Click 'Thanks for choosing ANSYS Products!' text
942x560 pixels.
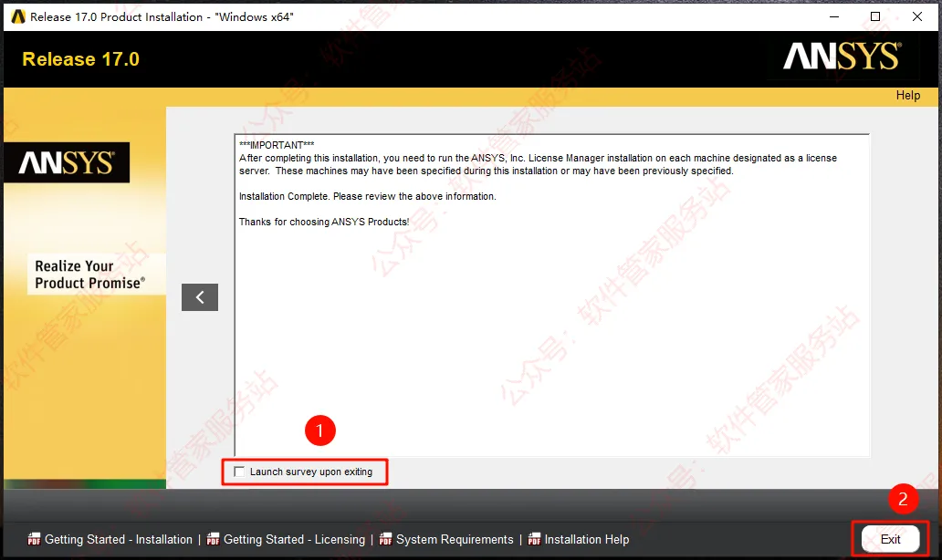coord(324,222)
